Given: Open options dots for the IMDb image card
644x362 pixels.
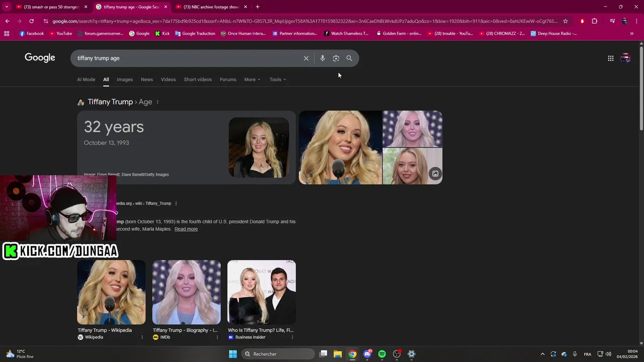Looking at the screenshot, I should pos(217,337).
